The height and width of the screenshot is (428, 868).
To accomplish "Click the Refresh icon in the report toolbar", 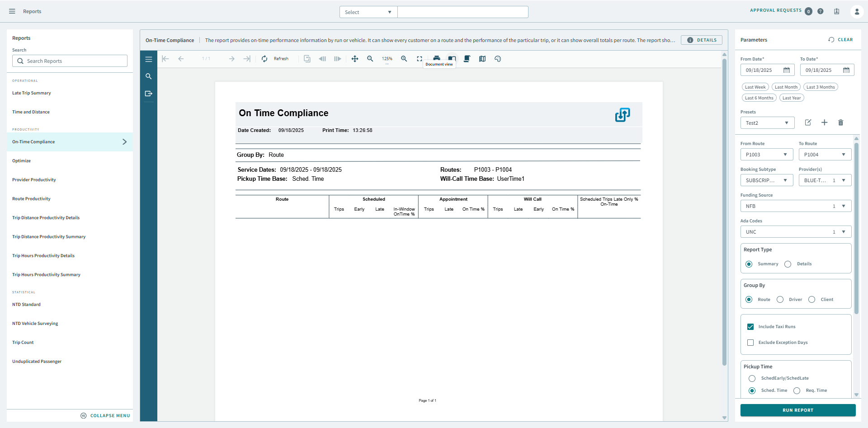I will 264,59.
